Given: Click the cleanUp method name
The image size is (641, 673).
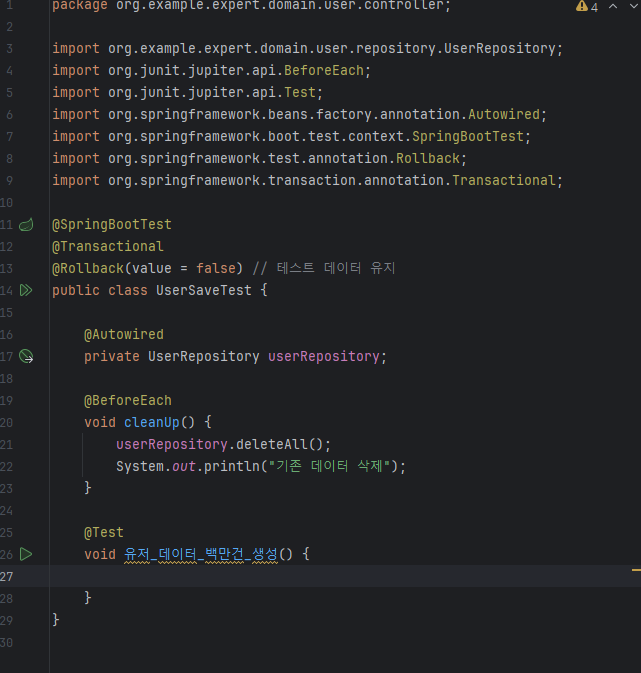Looking at the screenshot, I should pyautogui.click(x=152, y=422).
